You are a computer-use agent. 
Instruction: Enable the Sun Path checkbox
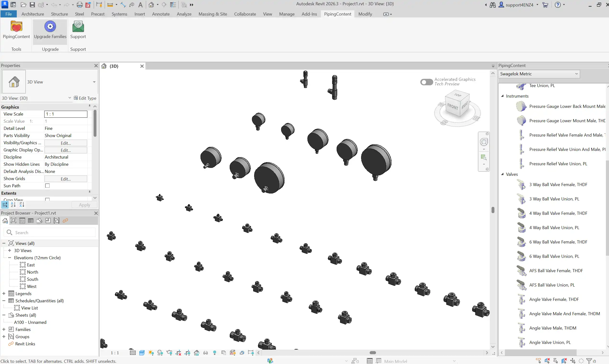tap(47, 186)
